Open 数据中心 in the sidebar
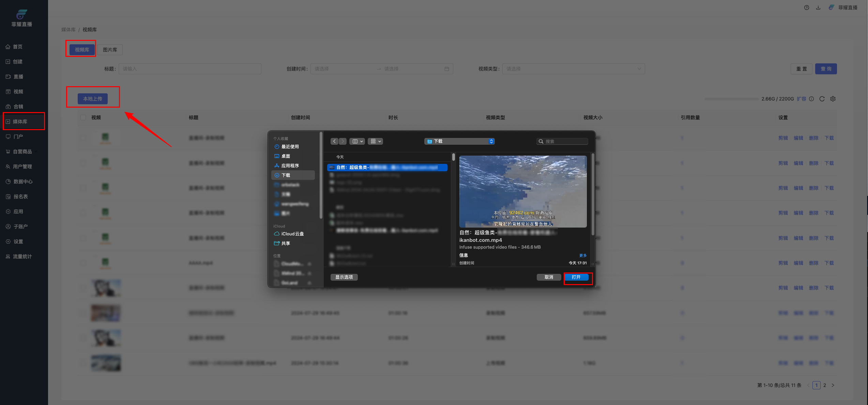The image size is (868, 405). (x=22, y=182)
